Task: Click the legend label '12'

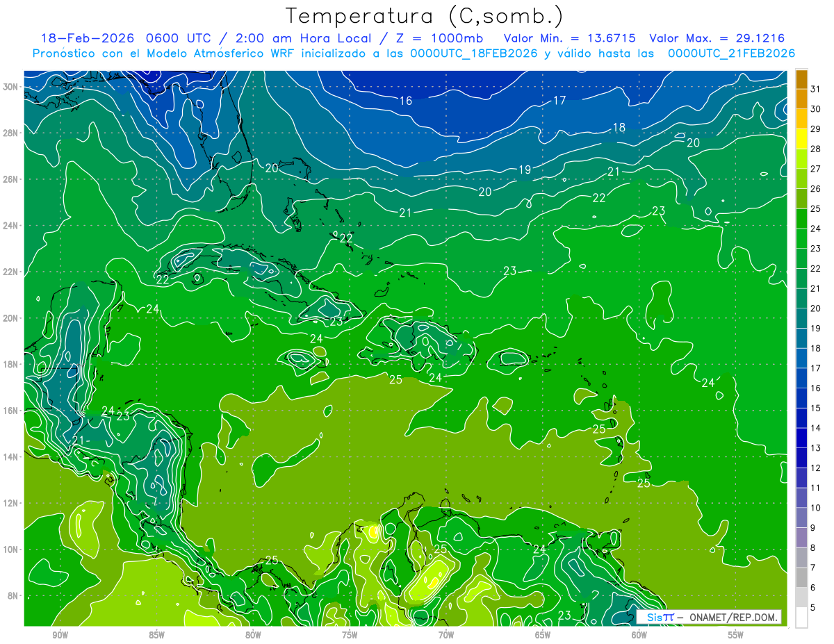Action: click(816, 468)
